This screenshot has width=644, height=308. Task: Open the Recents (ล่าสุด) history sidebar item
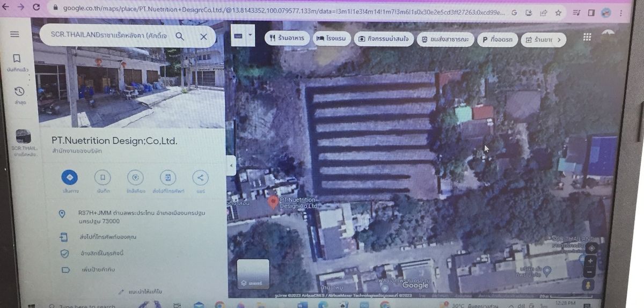(19, 95)
